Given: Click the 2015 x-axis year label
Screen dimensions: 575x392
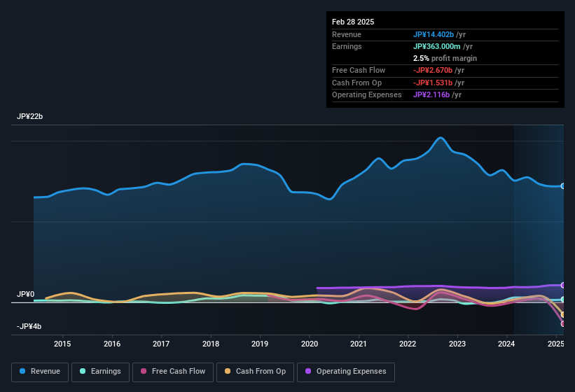Looking at the screenshot, I should point(62,344).
